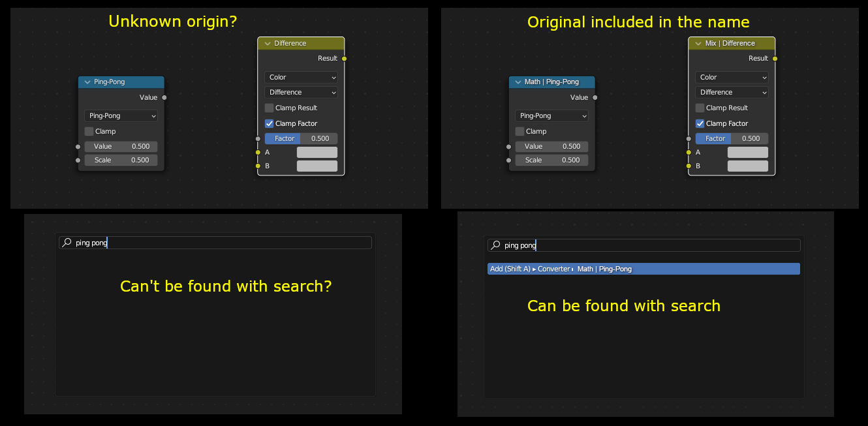Collapse the node titled just Ping-Pong
Image resolution: width=868 pixels, height=426 pixels.
click(87, 82)
